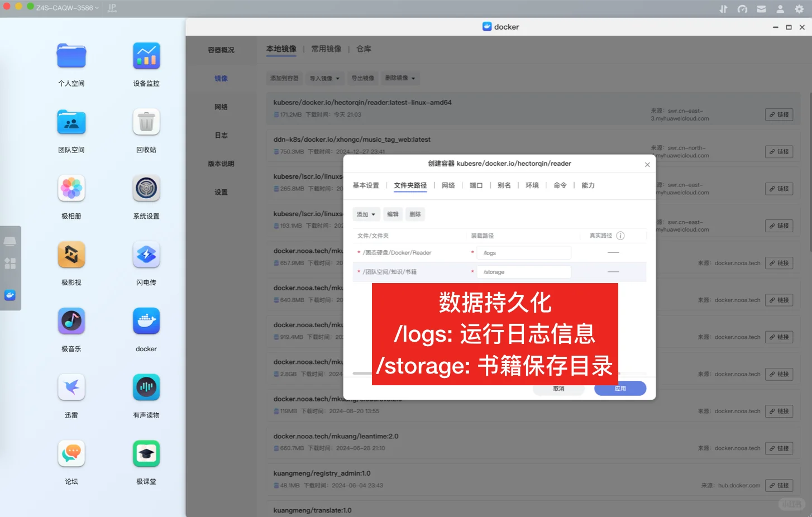Click the transfer arrows icon in top bar

[723, 9]
